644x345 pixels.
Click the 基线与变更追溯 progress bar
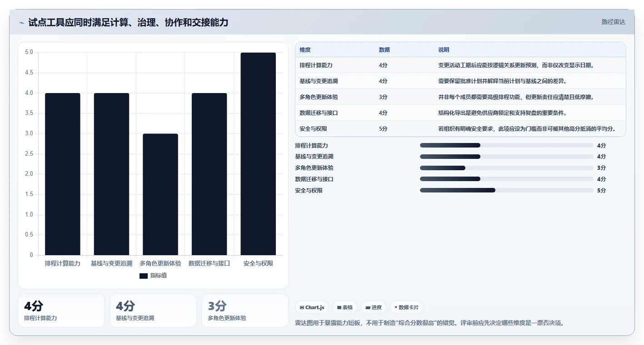[x=507, y=157]
